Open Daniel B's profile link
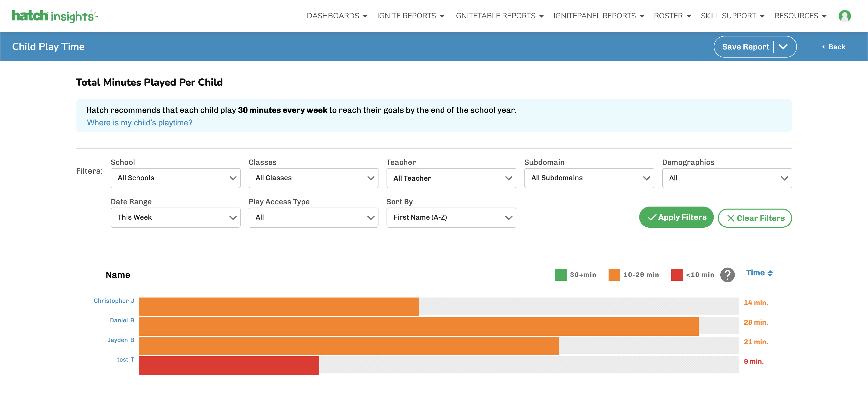 pyautogui.click(x=122, y=320)
